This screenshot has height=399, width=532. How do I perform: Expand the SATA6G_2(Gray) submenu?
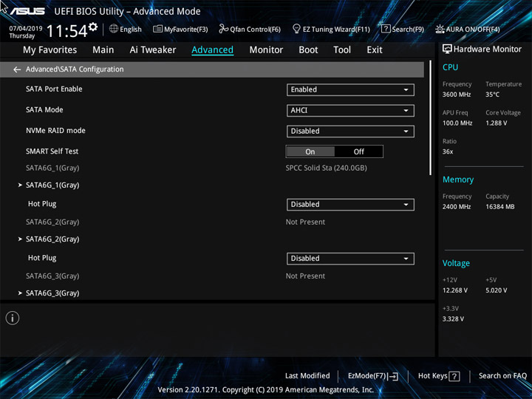point(52,239)
